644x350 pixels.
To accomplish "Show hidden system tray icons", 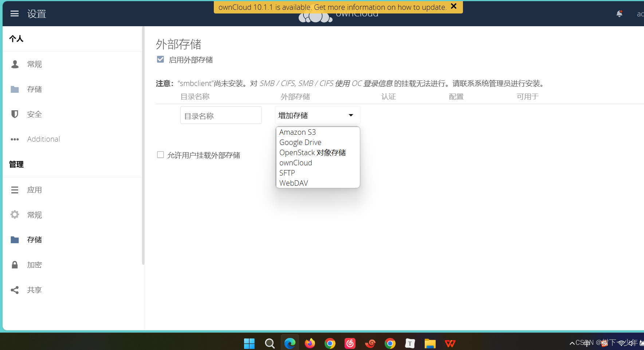I will click(572, 343).
